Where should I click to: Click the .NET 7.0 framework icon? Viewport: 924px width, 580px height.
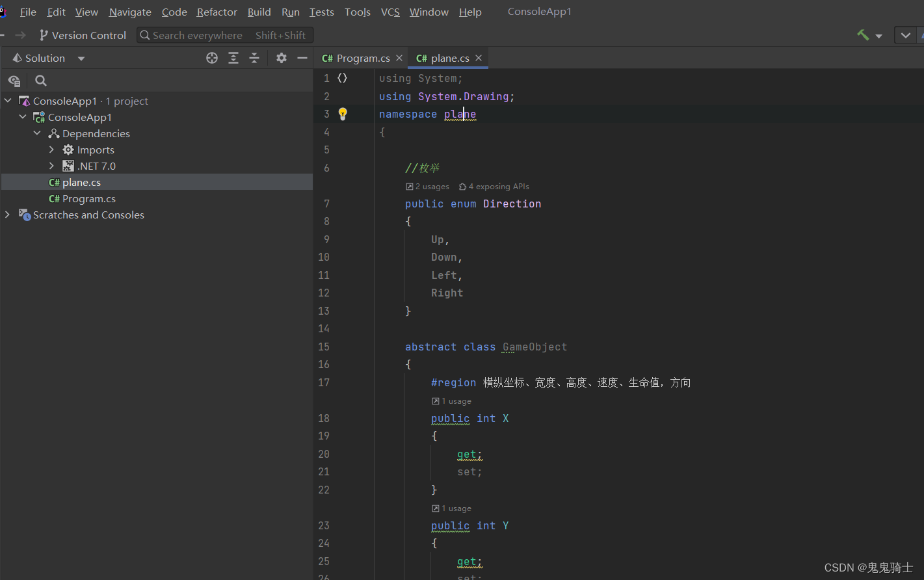pos(68,166)
